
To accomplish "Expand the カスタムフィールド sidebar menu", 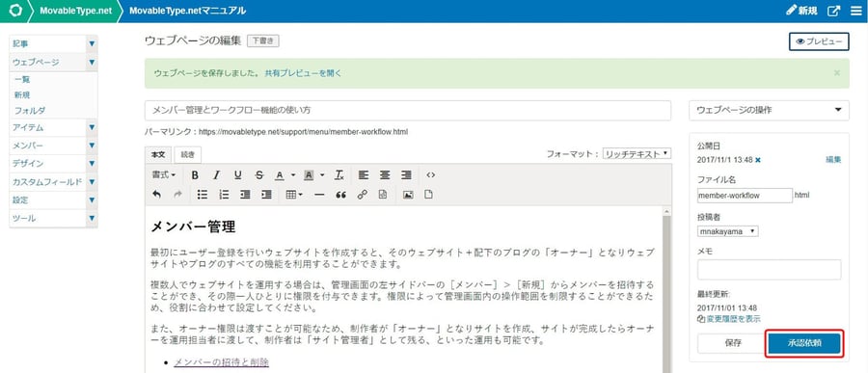I will click(x=92, y=182).
